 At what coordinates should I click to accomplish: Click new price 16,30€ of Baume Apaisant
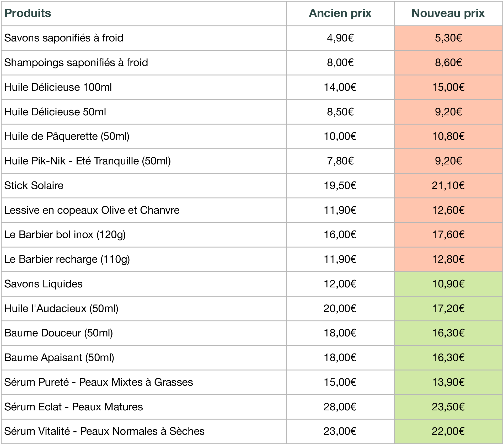click(x=448, y=358)
